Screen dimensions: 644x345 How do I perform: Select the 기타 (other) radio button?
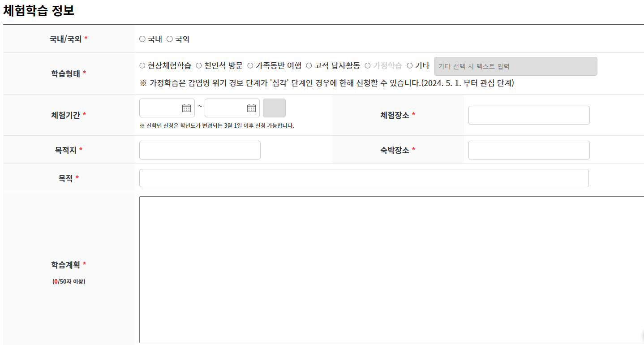click(409, 65)
